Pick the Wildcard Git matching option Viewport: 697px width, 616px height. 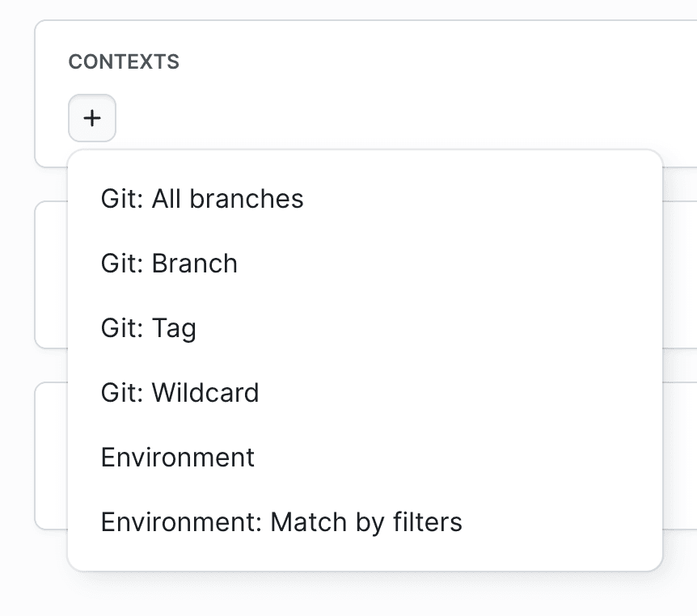click(180, 393)
